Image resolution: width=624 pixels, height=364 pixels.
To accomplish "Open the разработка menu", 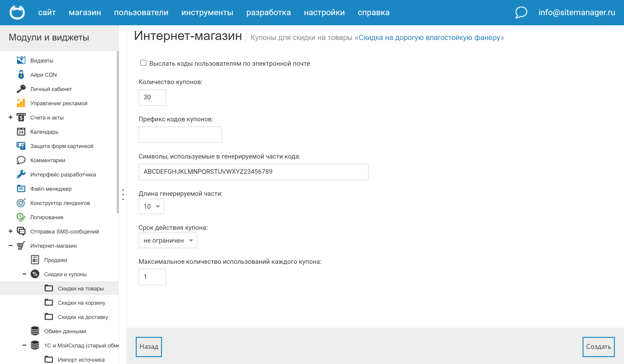I will (x=269, y=12).
